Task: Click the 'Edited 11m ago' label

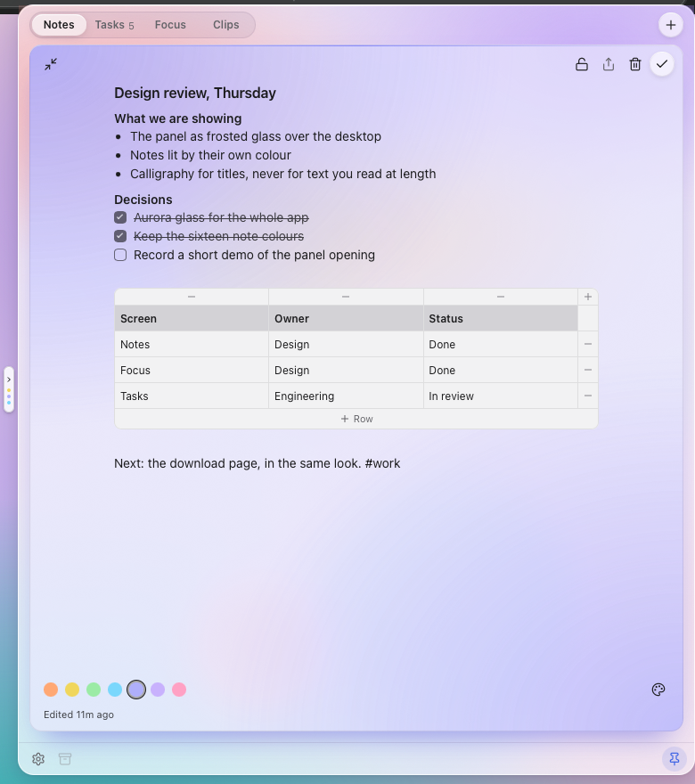Action: click(x=78, y=715)
